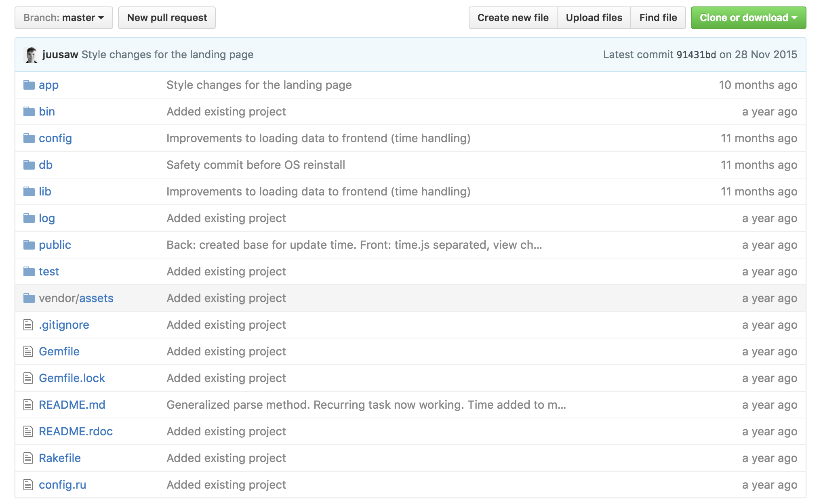Viewport: 821px width, 504px height.
Task: Open 'Generalized parse method' commit message
Action: pyautogui.click(x=366, y=405)
